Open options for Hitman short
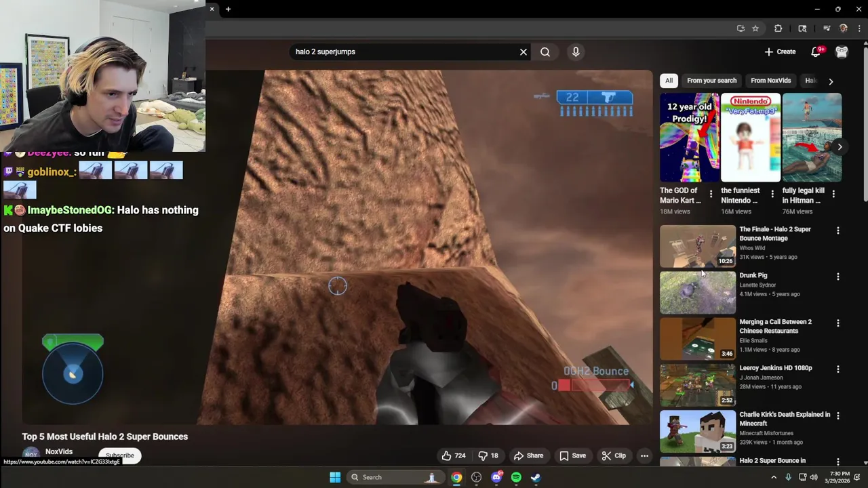868x488 pixels. 833,195
